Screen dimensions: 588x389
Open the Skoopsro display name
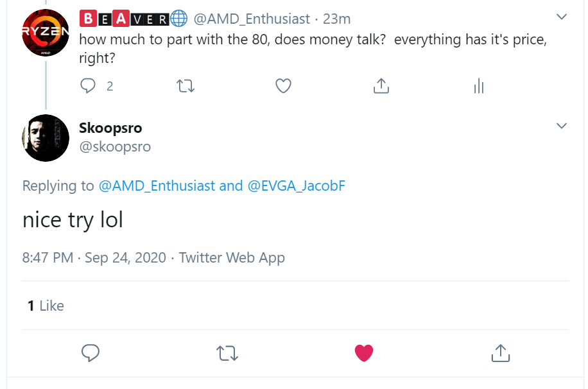tap(110, 128)
